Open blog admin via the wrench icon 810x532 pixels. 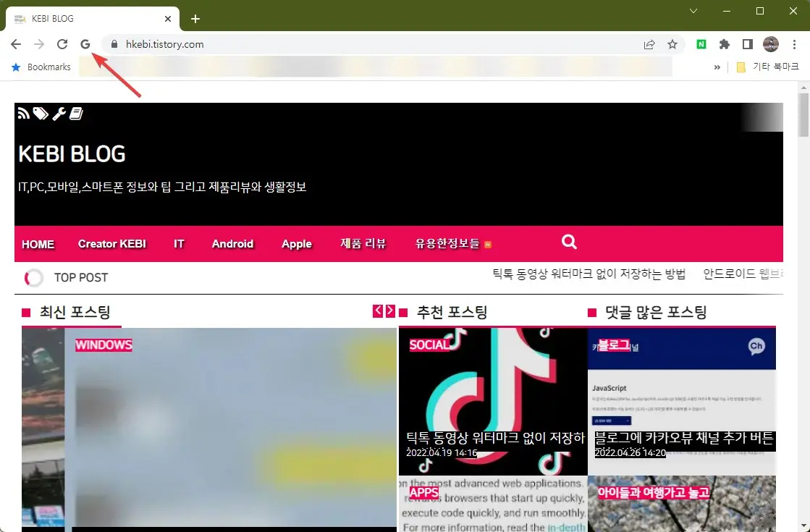point(60,114)
